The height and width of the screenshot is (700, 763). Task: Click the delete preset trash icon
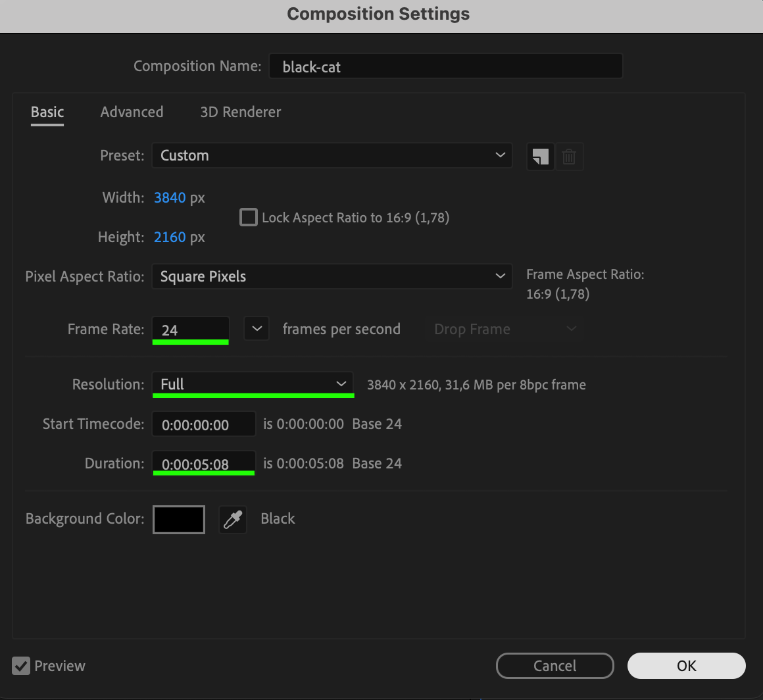click(x=570, y=157)
